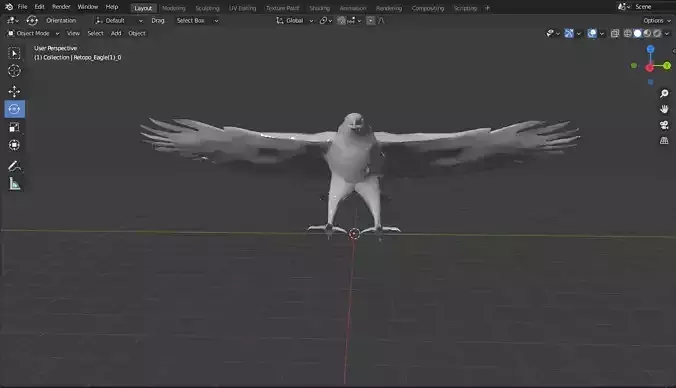Open viewport shading options arrow

[x=667, y=33]
